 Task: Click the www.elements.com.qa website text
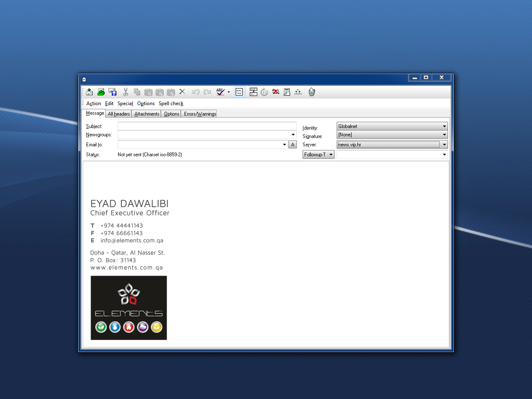coord(127,268)
